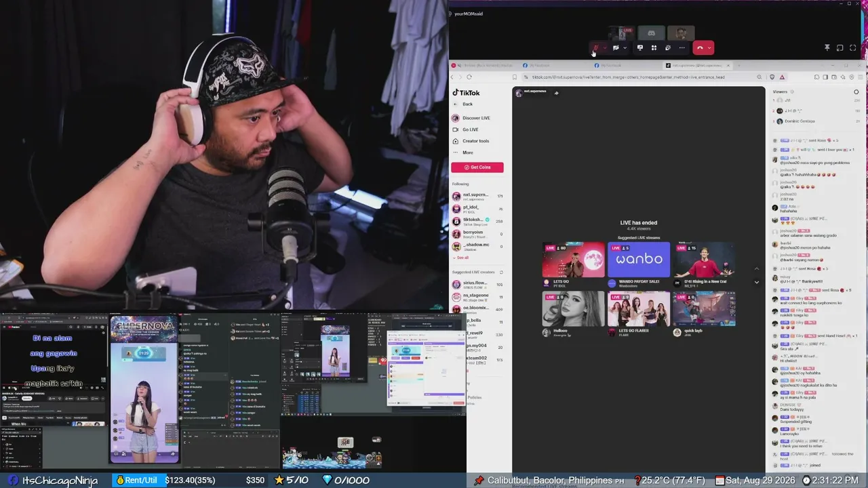Select the Discord logo participant tile
The image size is (868, 488).
pyautogui.click(x=651, y=33)
